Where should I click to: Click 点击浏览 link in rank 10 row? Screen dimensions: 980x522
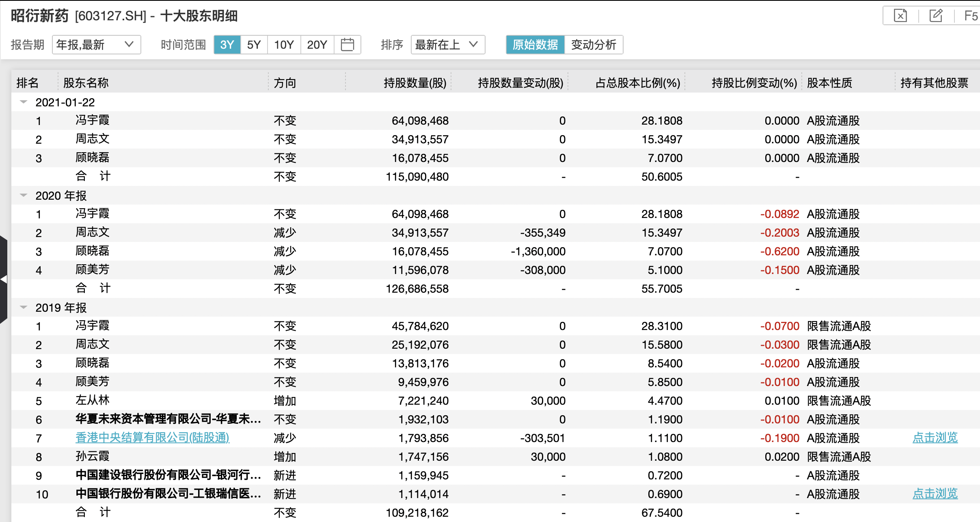pos(935,494)
